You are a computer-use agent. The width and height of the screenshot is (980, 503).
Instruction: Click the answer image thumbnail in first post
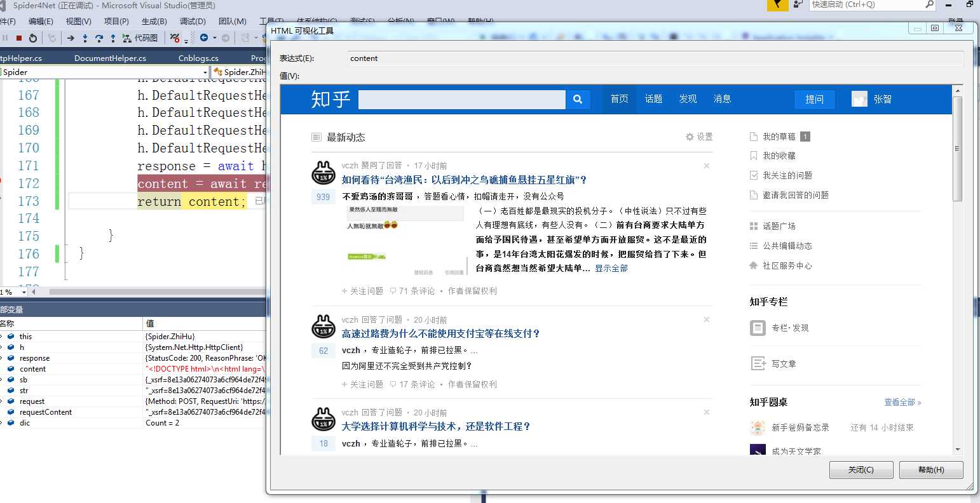point(405,240)
